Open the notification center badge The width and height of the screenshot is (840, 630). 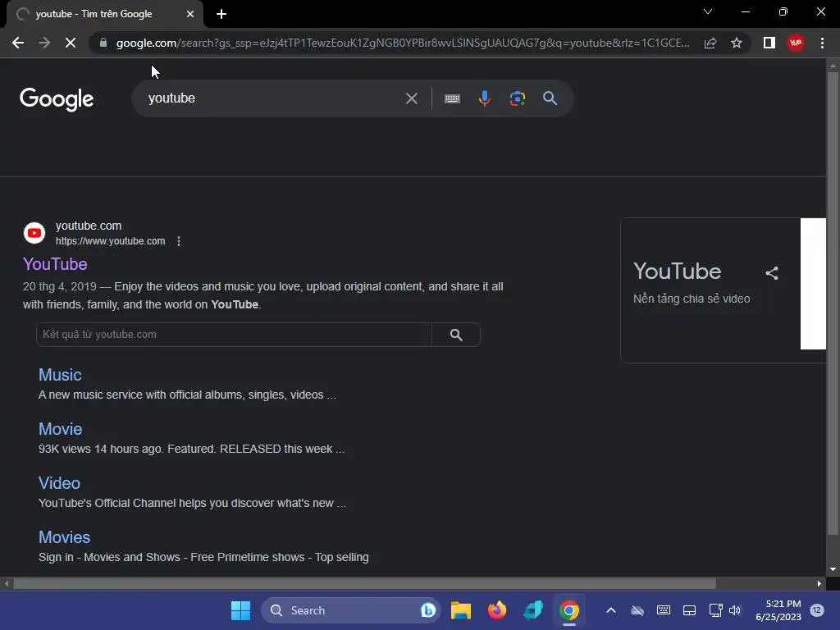(817, 610)
